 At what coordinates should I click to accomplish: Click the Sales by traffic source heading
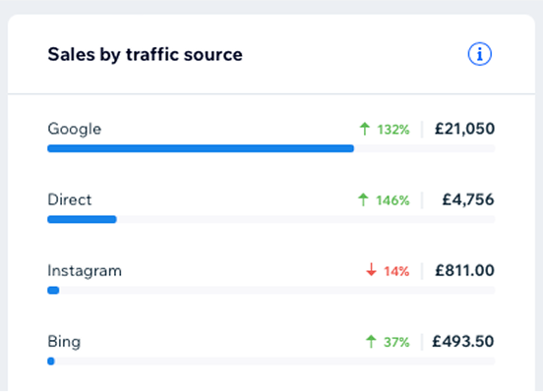click(x=146, y=55)
